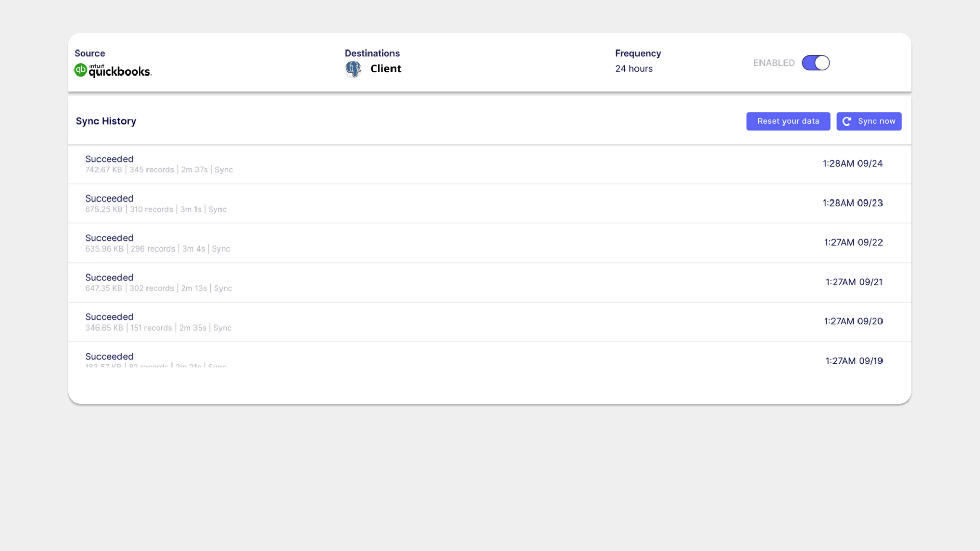Click the refresh icon on Sync now button
The height and width of the screenshot is (551, 980).
(x=847, y=121)
